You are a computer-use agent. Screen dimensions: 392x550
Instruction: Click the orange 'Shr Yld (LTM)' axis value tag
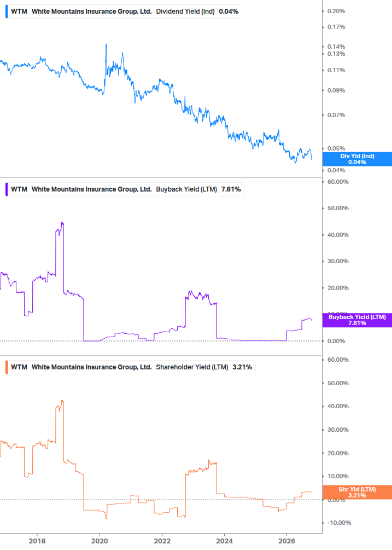(357, 492)
